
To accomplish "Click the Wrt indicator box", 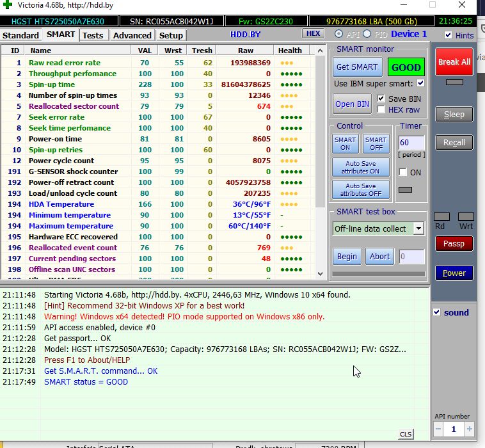I will click(466, 216).
